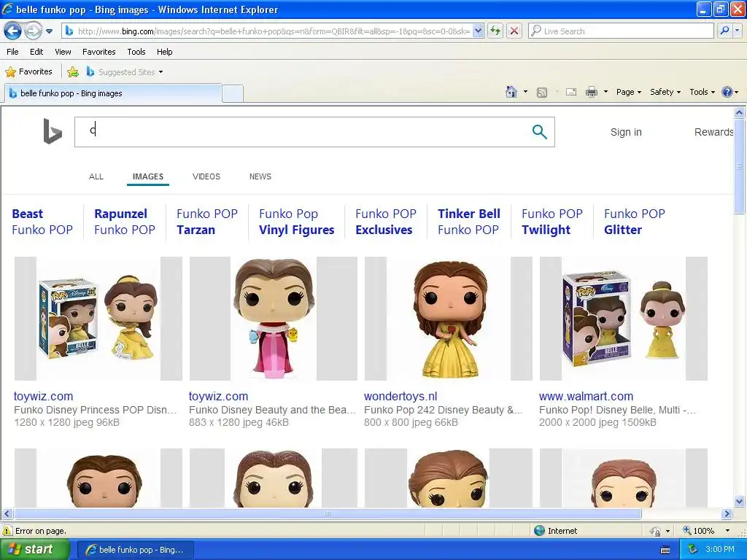Select the Rapunzel Funko POP suggestion

(125, 222)
